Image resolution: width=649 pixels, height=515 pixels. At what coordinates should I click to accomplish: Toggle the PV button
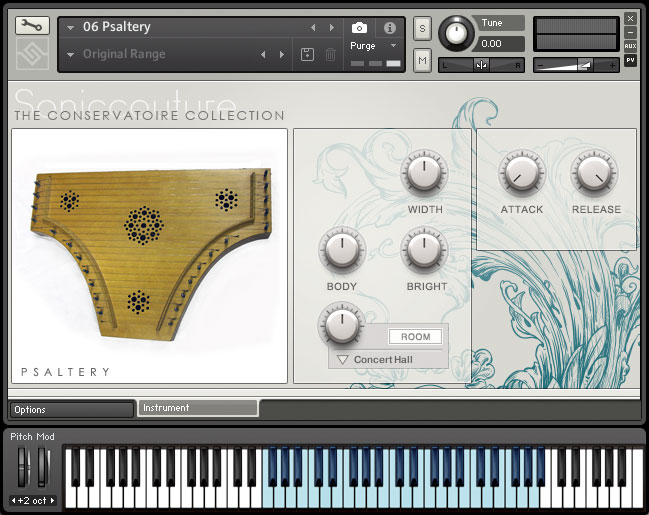pyautogui.click(x=630, y=60)
